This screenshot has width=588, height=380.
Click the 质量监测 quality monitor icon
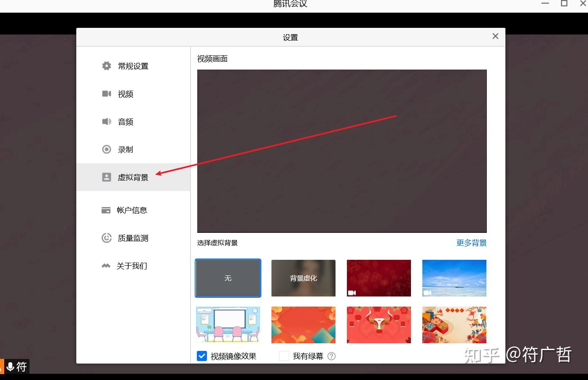click(x=106, y=238)
